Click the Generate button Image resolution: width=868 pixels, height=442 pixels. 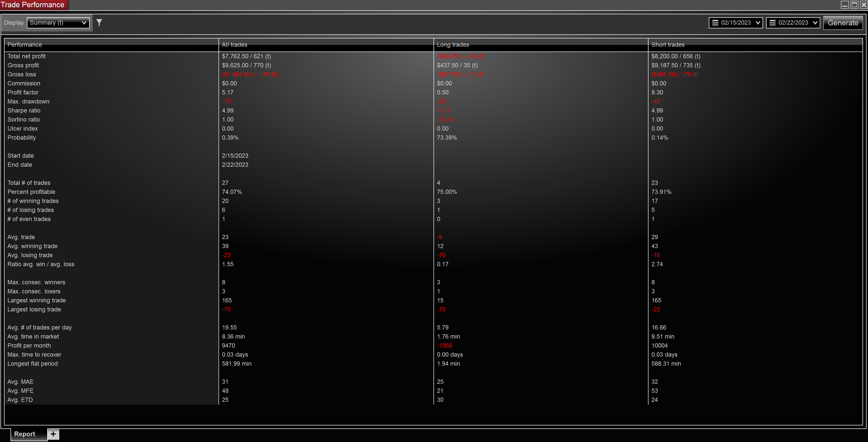click(843, 23)
